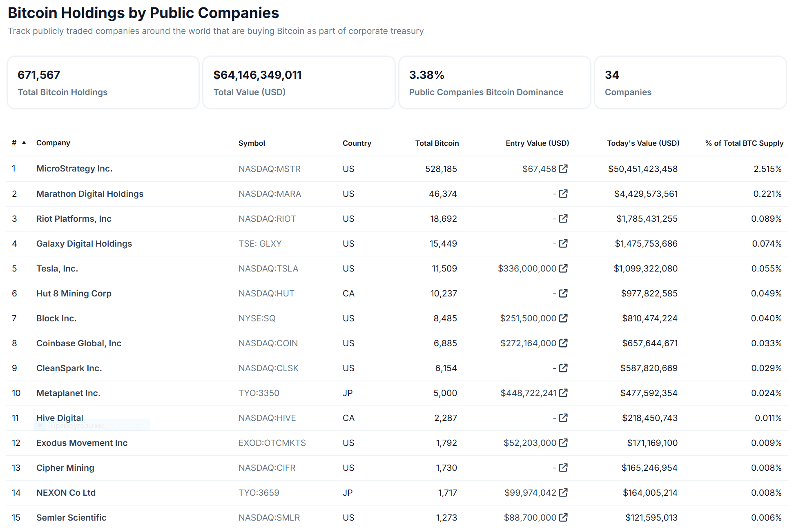Click the Bitcoin Holdings by Public Companies heading
Viewport: 812px width, 530px height.
pyautogui.click(x=143, y=13)
